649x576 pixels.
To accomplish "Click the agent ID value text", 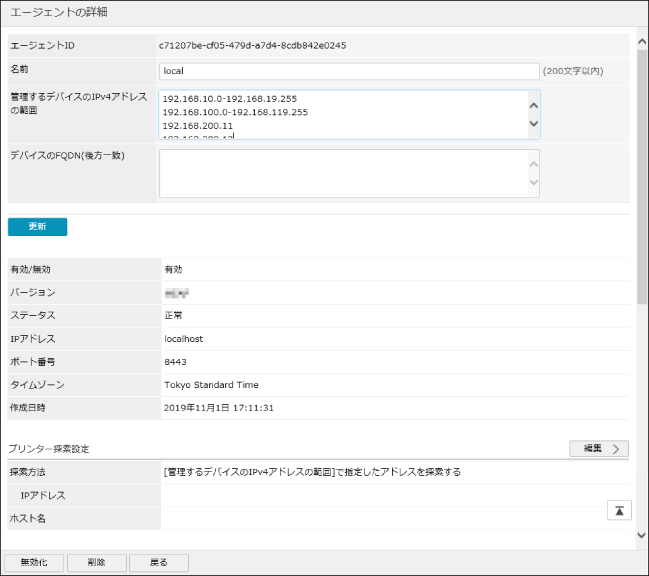I will 254,46.
